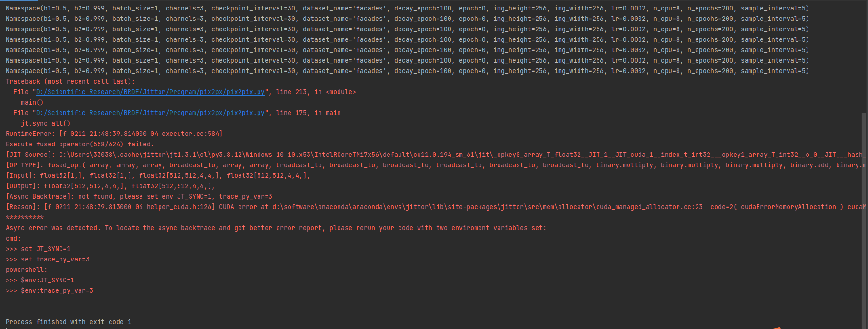Click the 'set JT_SYNC=1' cmd command

(45, 249)
